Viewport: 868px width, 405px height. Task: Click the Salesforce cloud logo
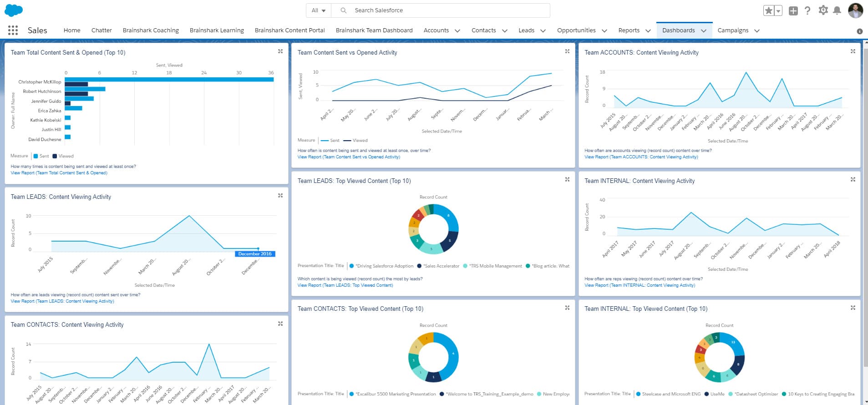tap(13, 10)
